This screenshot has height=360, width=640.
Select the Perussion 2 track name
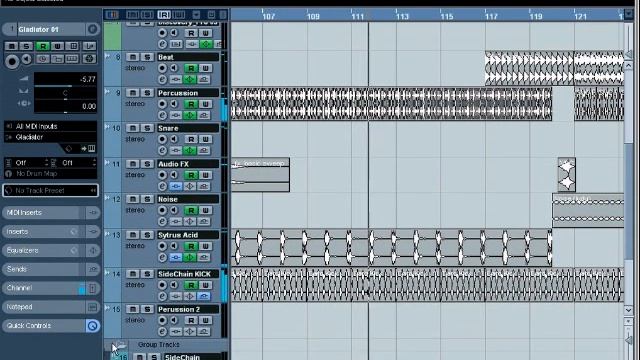pyautogui.click(x=188, y=309)
